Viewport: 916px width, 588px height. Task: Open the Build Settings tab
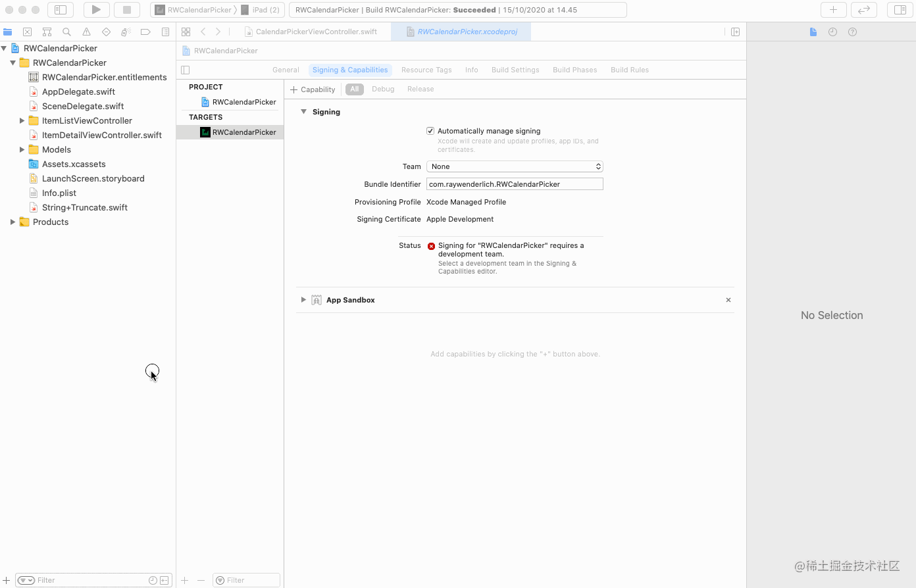[515, 70]
